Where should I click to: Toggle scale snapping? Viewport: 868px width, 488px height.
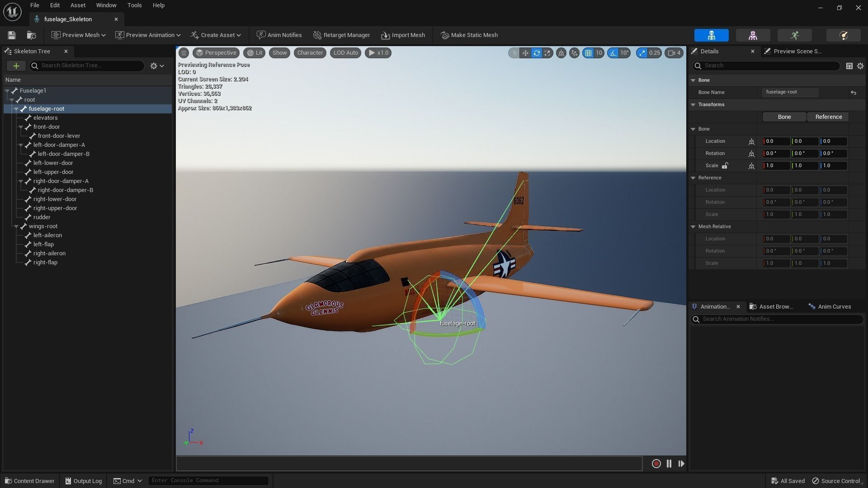coord(642,53)
